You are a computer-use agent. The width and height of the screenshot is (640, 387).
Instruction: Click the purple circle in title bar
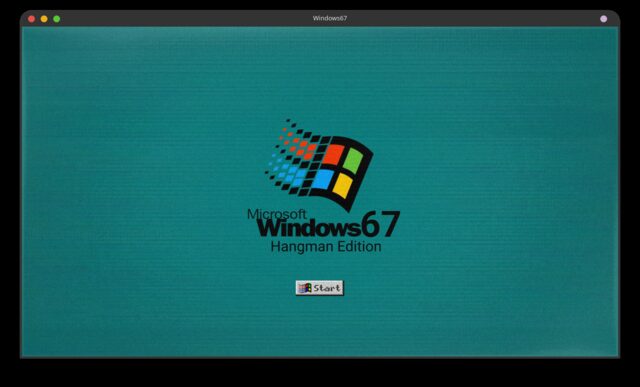[604, 19]
